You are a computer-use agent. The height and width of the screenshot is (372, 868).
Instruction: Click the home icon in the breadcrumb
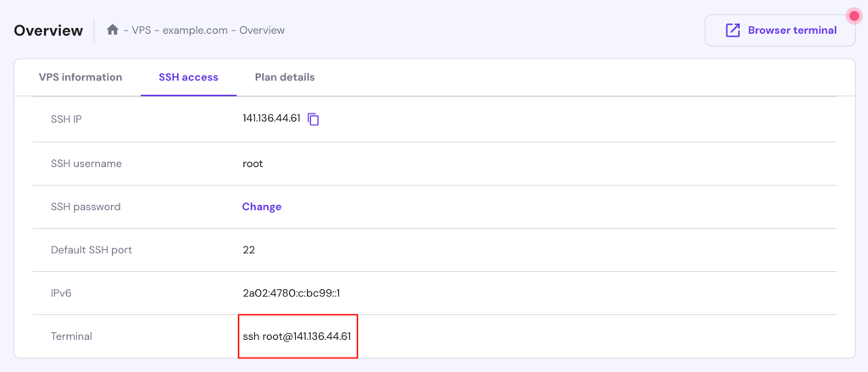(x=113, y=30)
